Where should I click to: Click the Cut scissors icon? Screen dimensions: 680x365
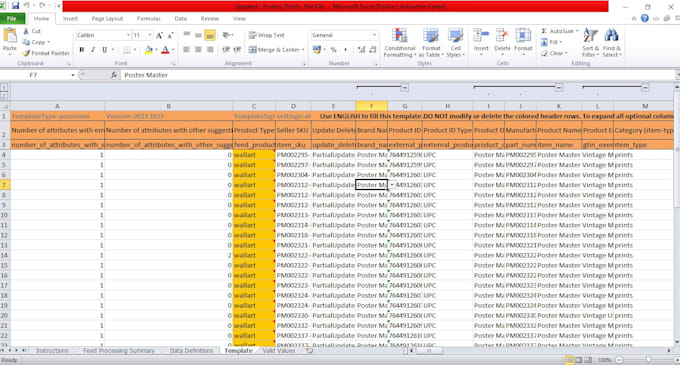(26, 31)
